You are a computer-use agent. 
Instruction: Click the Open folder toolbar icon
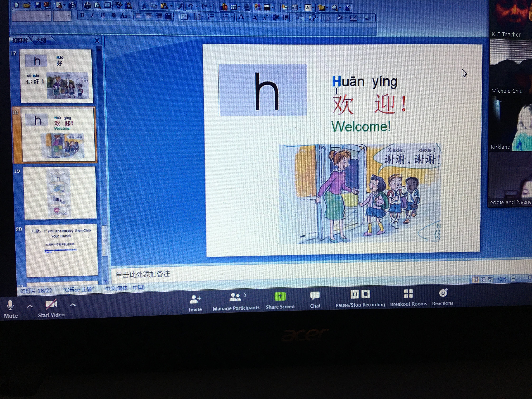coord(27,5)
